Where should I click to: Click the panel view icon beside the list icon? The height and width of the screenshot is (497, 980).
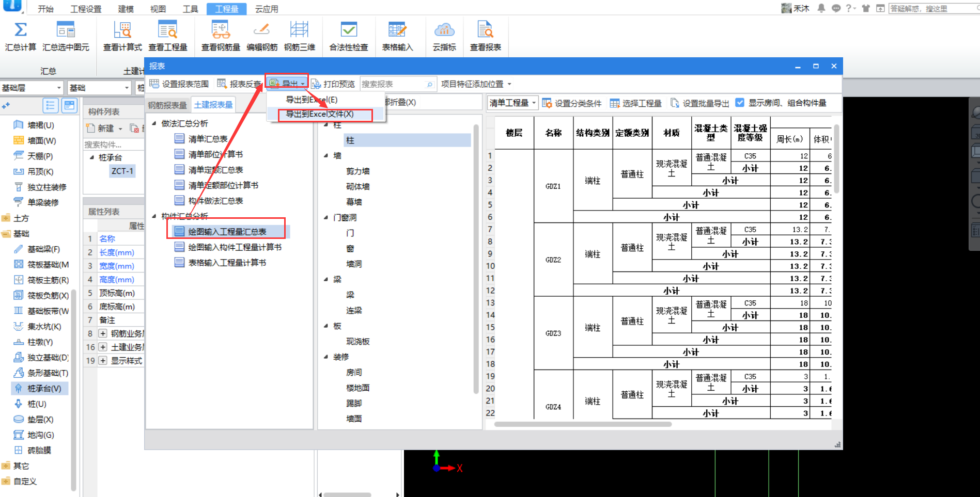[69, 106]
